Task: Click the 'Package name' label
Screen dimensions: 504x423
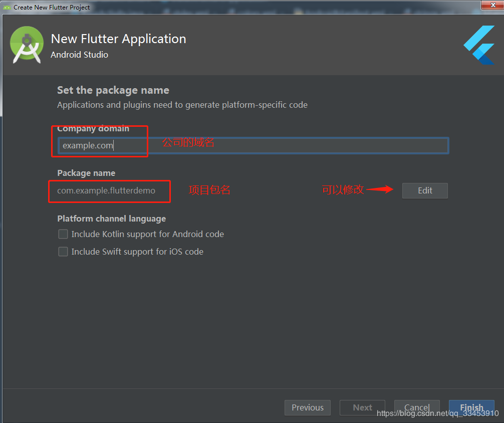Action: tap(86, 173)
